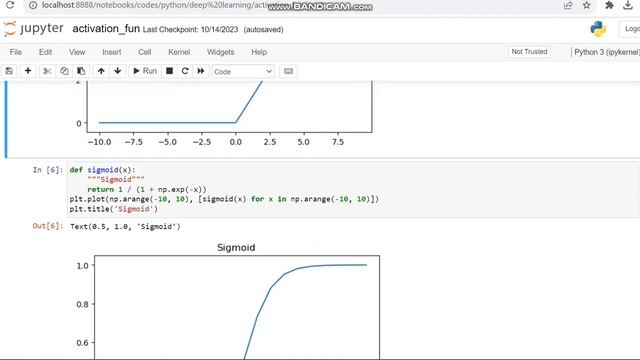Screen dimensions: 640x360
Task: Open the Kernel menu
Action: [179, 52]
